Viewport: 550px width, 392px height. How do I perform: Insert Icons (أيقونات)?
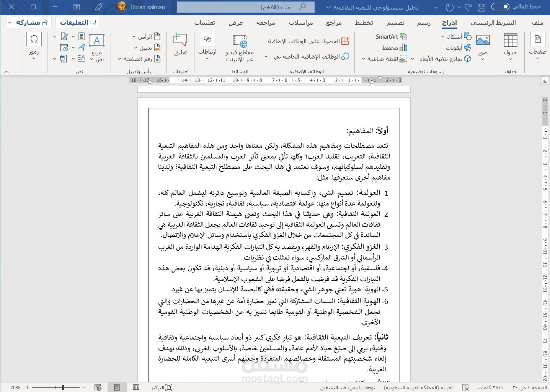pyautogui.click(x=458, y=48)
